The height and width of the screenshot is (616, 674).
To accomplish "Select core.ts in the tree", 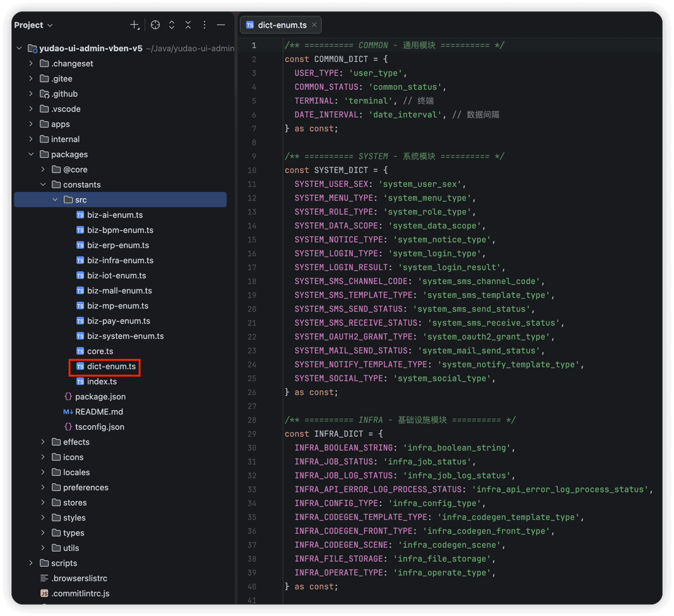I will click(100, 351).
